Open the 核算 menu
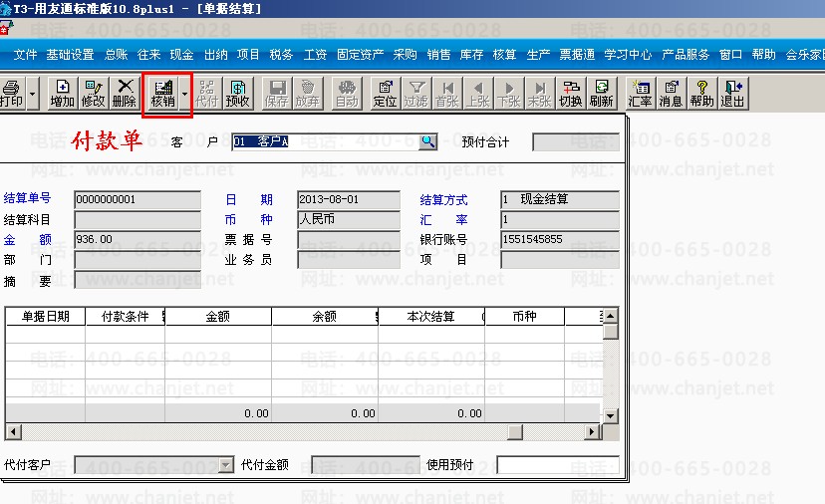The width and height of the screenshot is (825, 504). 504,54
